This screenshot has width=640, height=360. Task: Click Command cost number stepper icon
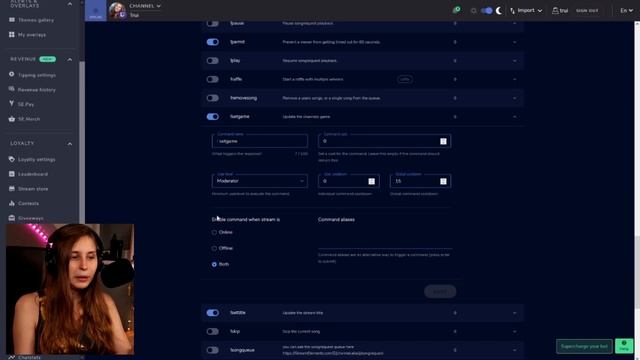click(x=443, y=141)
